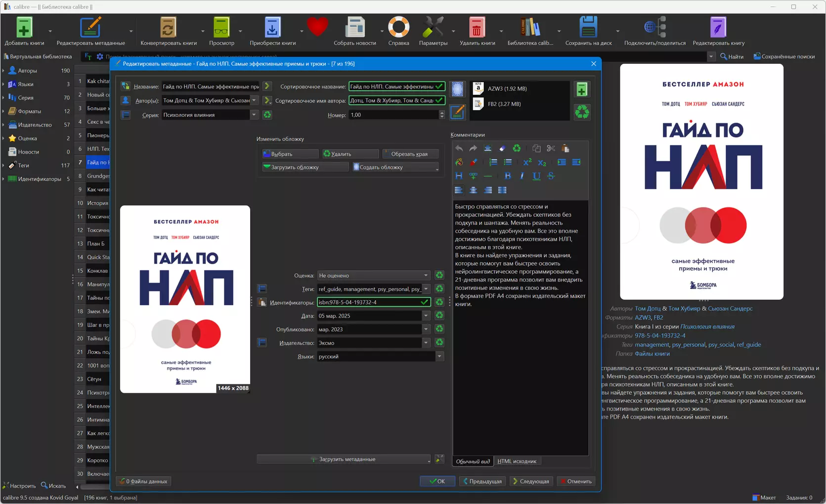The width and height of the screenshot is (826, 504).
Task: Click the Следующая button
Action: coord(531,481)
